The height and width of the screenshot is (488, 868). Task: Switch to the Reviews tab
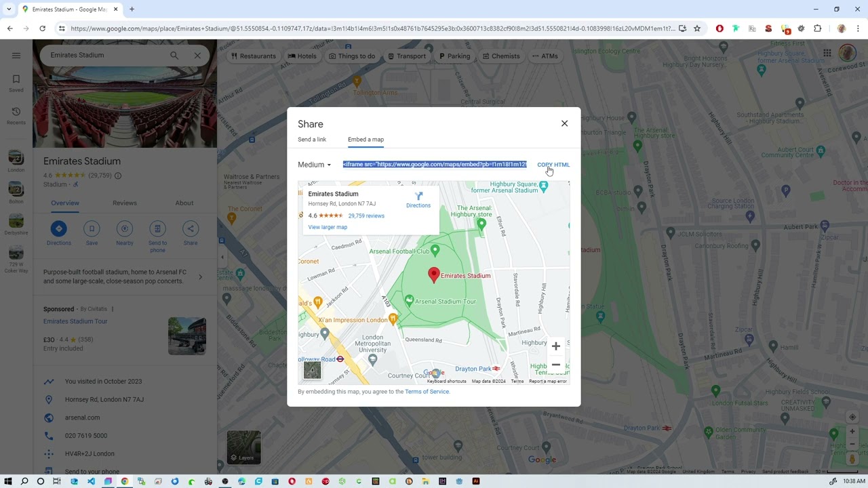coord(125,203)
